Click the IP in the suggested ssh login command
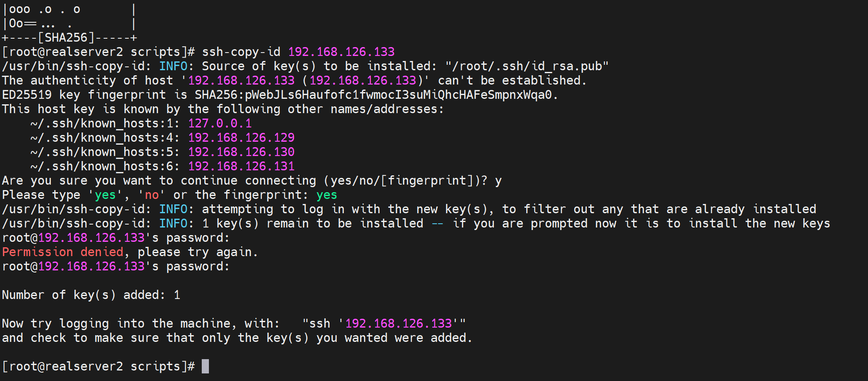The height and width of the screenshot is (381, 868). pyautogui.click(x=398, y=323)
